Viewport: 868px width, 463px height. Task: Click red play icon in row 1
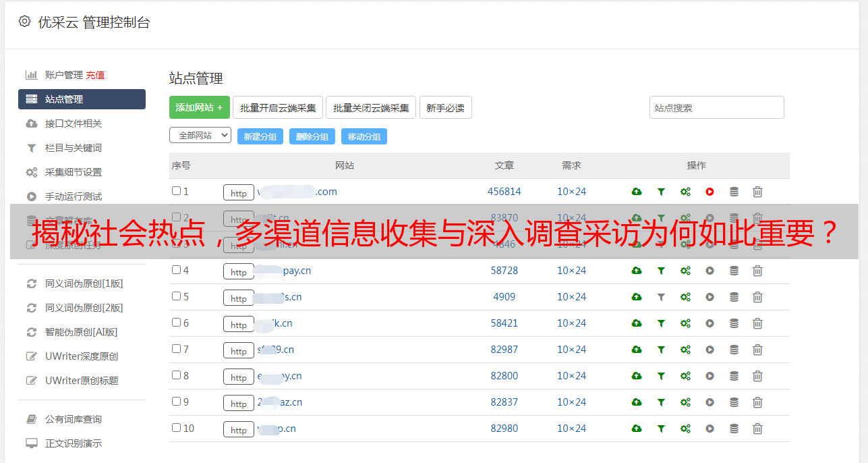point(710,192)
